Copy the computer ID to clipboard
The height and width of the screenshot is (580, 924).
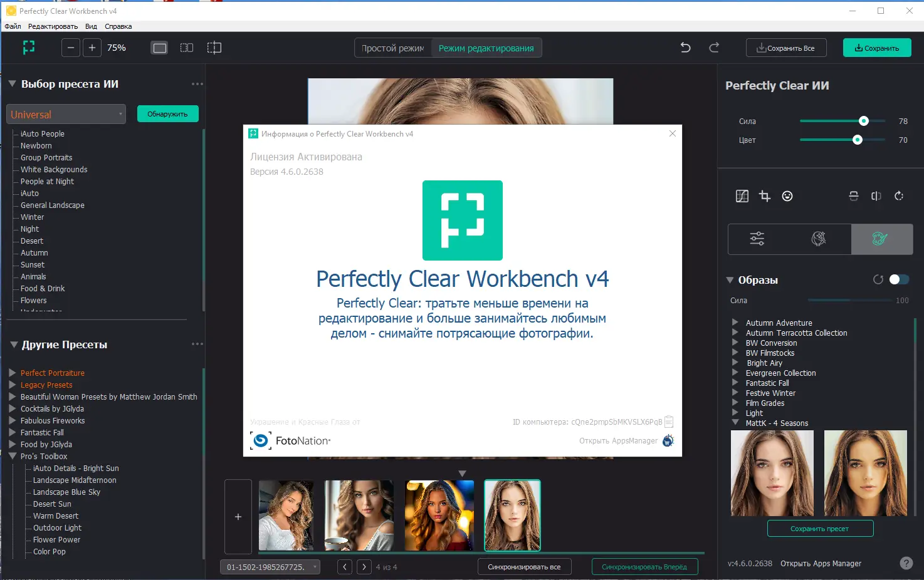point(669,422)
